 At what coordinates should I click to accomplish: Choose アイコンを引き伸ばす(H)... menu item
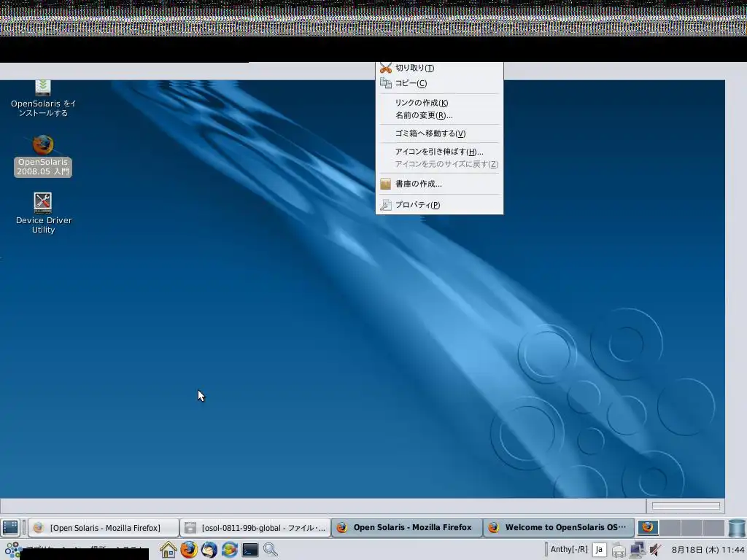coord(439,152)
